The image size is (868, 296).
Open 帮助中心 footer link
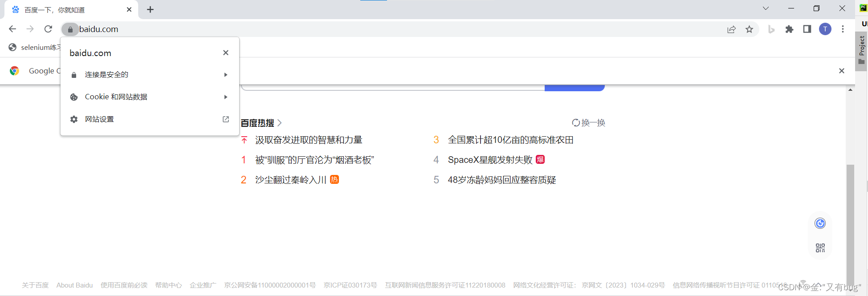pyautogui.click(x=168, y=285)
